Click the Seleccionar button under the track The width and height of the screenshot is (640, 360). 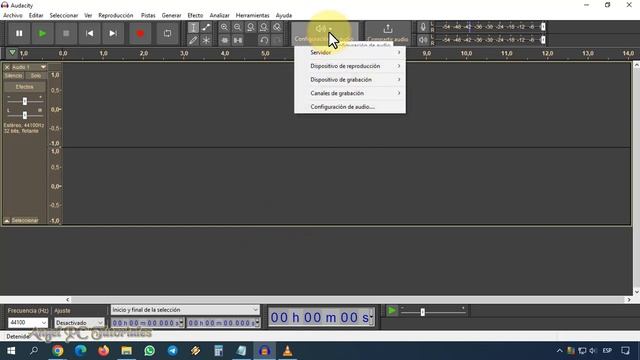pyautogui.click(x=25, y=220)
